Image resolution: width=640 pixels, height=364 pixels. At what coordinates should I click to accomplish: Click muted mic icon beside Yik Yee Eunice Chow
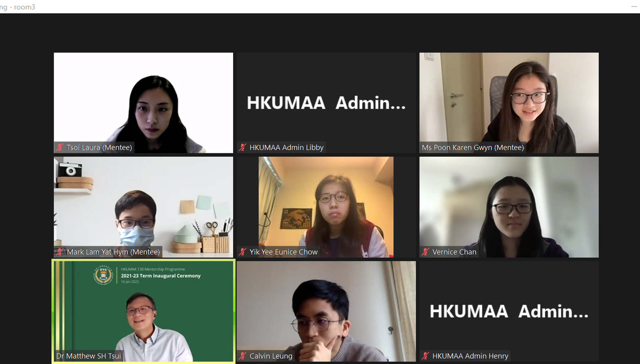point(242,252)
